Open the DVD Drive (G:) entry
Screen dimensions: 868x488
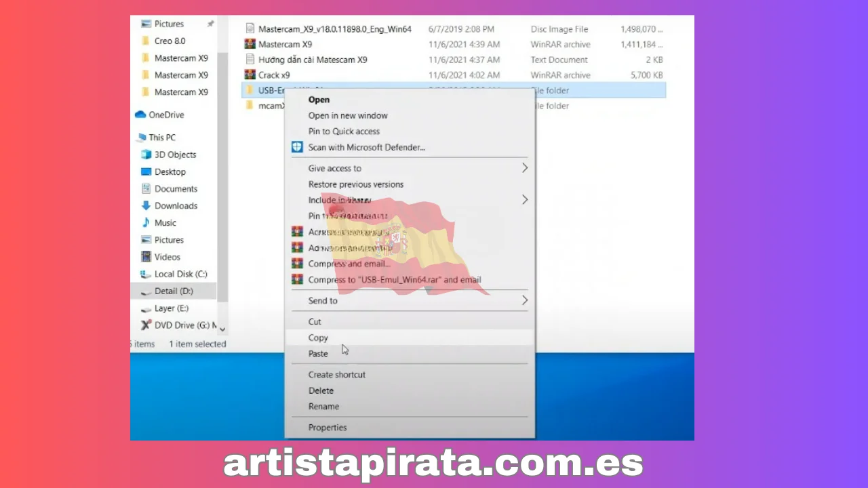(x=178, y=325)
